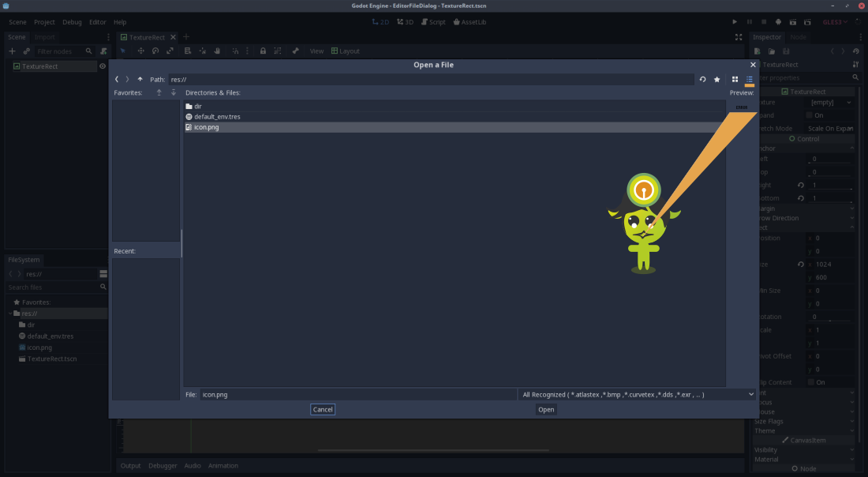This screenshot has height=477, width=868.
Task: Select default_env.tres in the dialog list
Action: coord(454,117)
